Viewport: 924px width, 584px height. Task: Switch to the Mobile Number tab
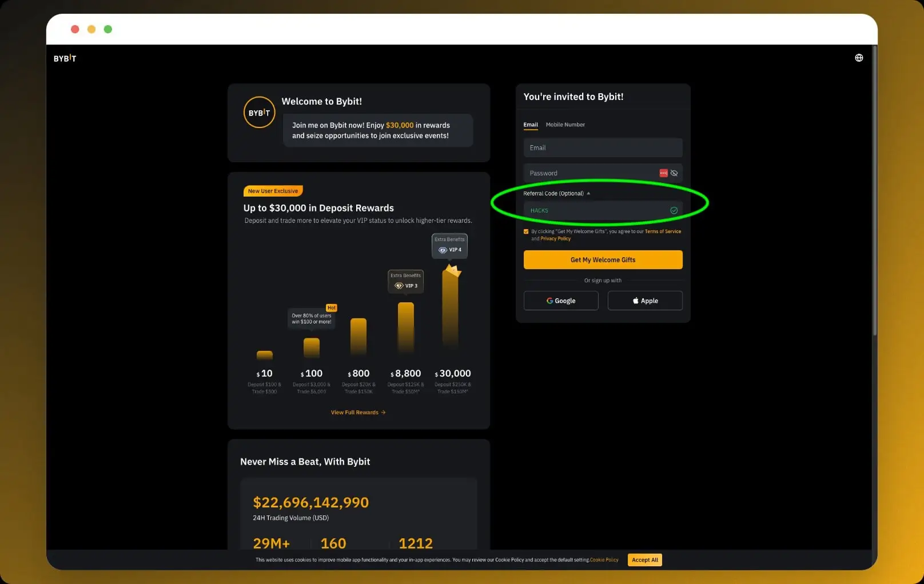pos(565,125)
